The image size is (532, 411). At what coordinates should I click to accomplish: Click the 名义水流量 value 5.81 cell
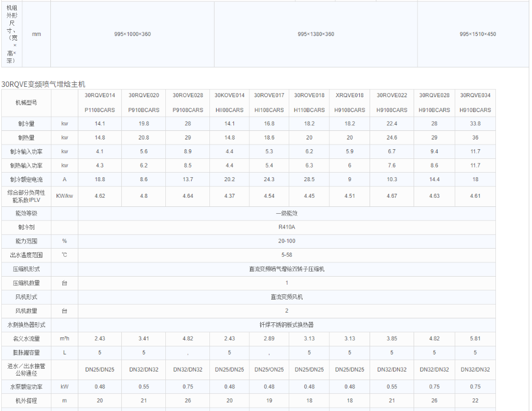pos(474,338)
